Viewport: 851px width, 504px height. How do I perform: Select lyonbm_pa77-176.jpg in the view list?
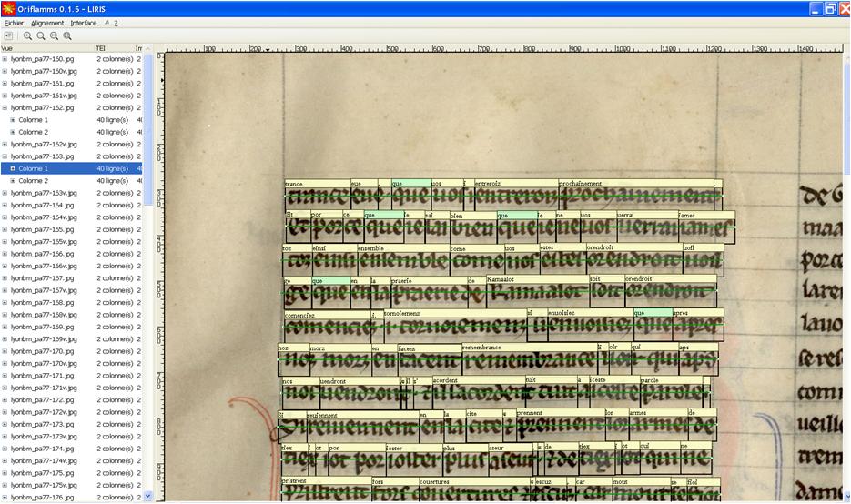[43, 498]
